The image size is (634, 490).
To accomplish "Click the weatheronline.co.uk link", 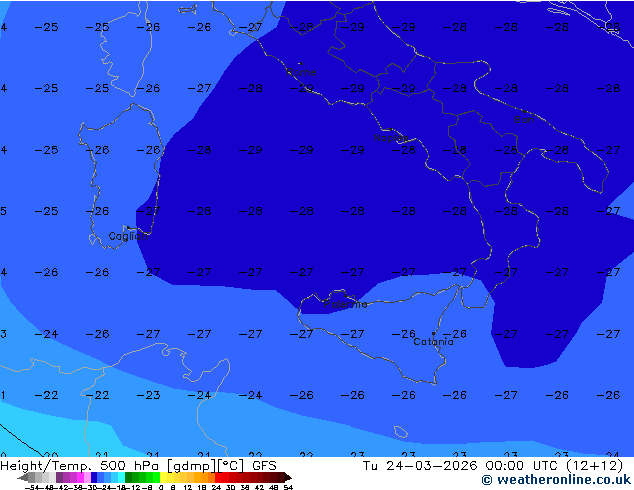I will click(556, 480).
